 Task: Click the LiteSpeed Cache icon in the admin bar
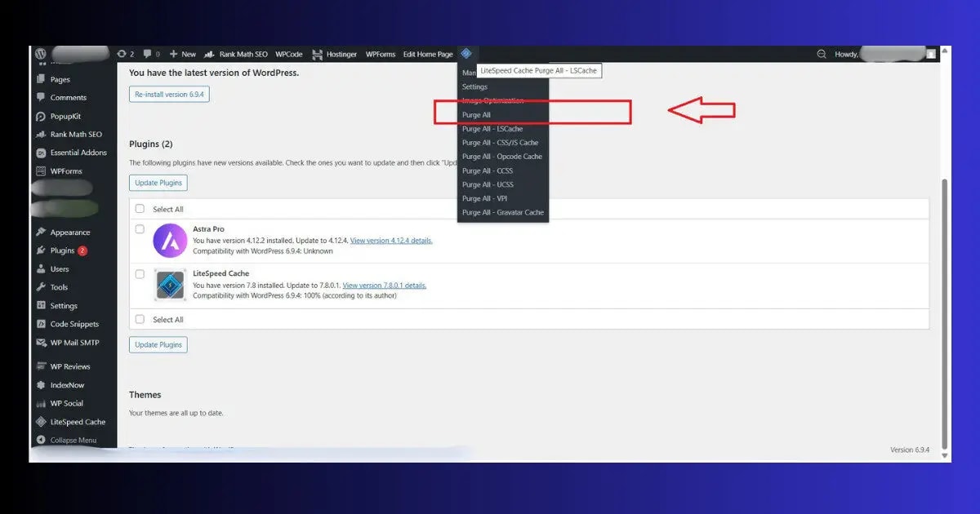tap(465, 54)
